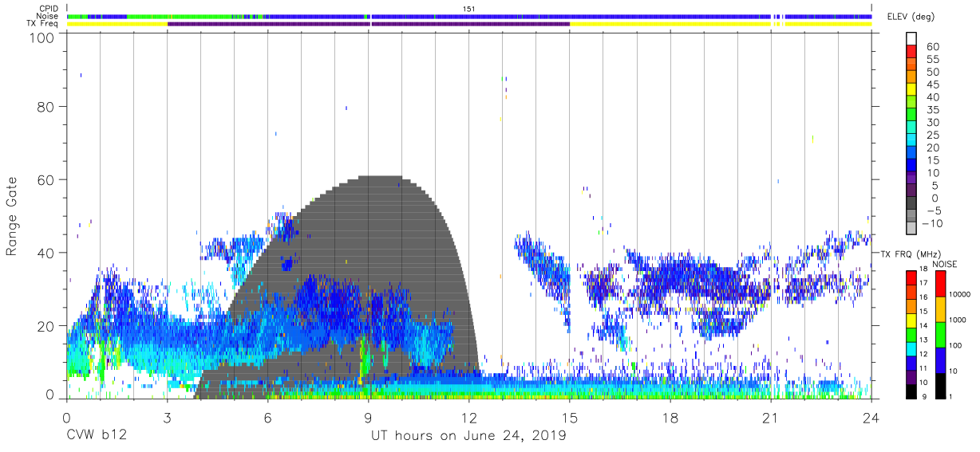Click the elevation legend label 30
The width and height of the screenshot is (980, 452).
click(932, 123)
